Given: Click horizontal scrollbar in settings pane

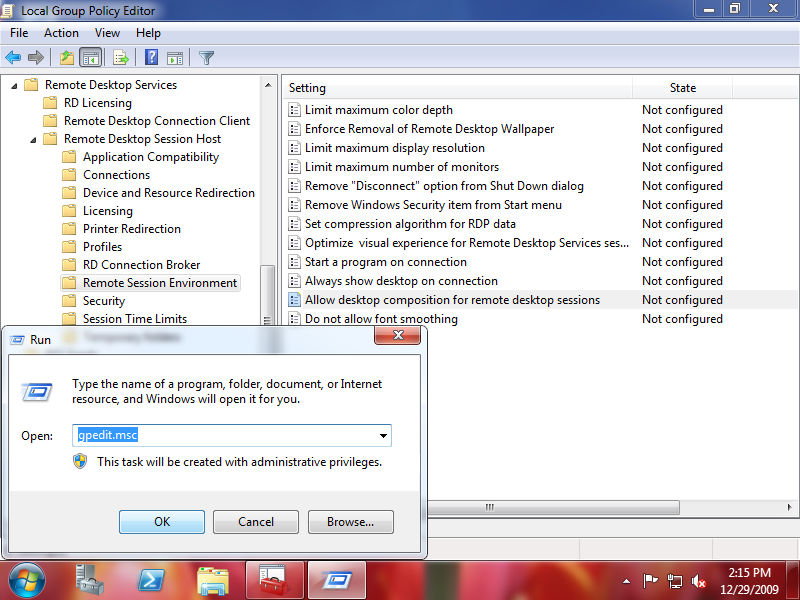Looking at the screenshot, I should [x=553, y=507].
